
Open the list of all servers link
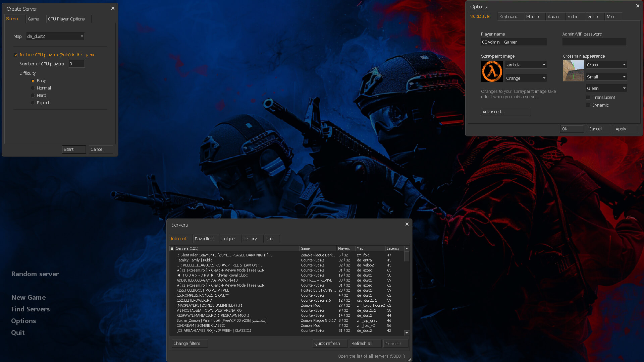tap(371, 356)
